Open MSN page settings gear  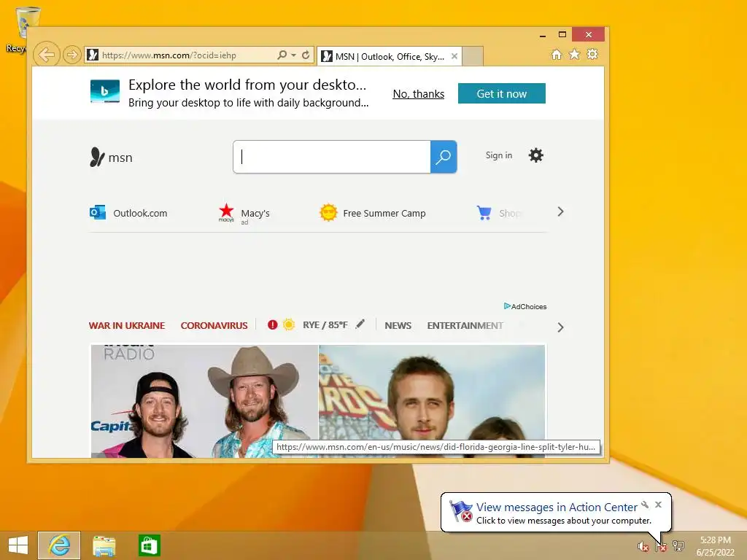536,155
